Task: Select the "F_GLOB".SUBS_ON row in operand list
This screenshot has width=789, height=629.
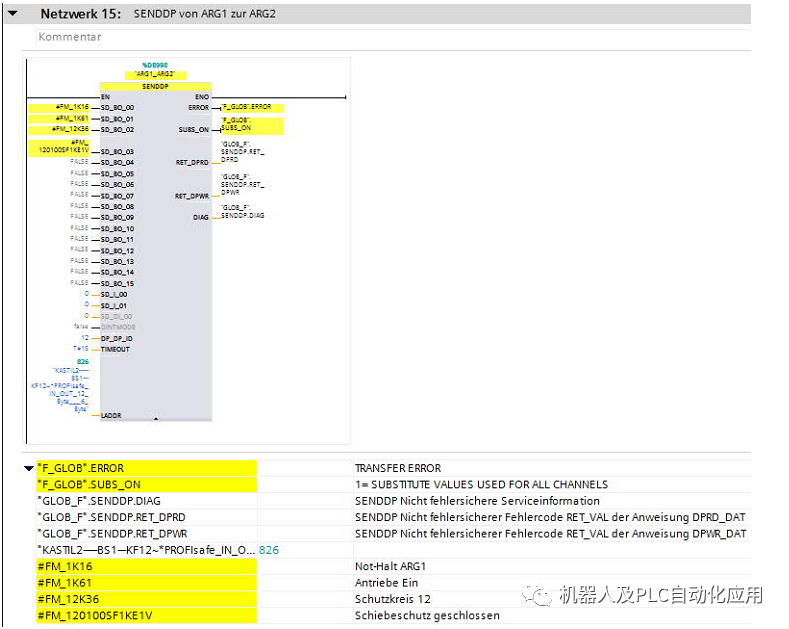Action: point(146,485)
